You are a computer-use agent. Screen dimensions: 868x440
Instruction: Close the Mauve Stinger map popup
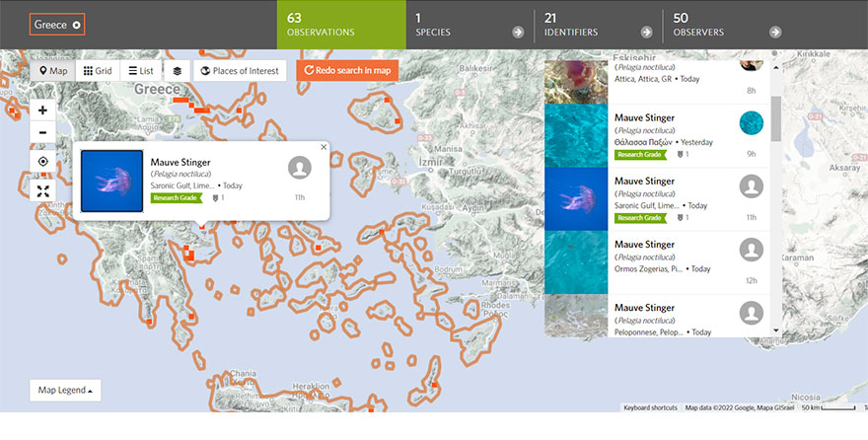tap(324, 147)
